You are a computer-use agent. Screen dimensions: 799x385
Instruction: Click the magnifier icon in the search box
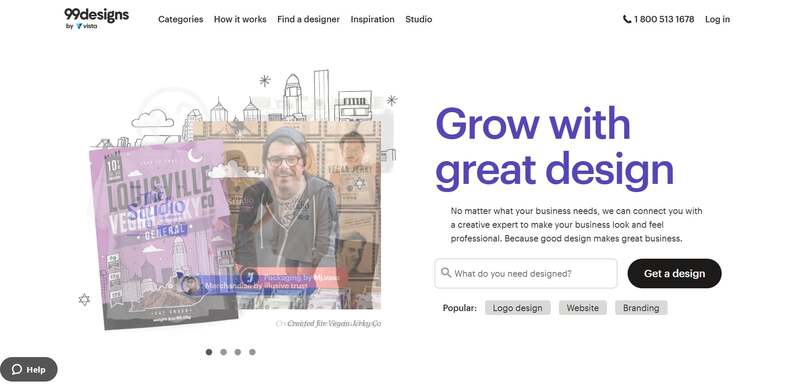pyautogui.click(x=446, y=273)
